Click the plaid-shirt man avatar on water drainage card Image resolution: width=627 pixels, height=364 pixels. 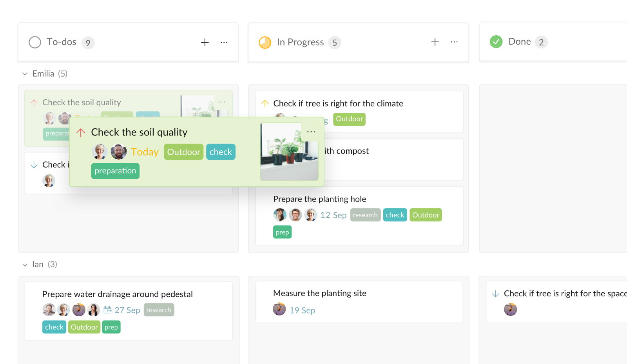point(49,310)
